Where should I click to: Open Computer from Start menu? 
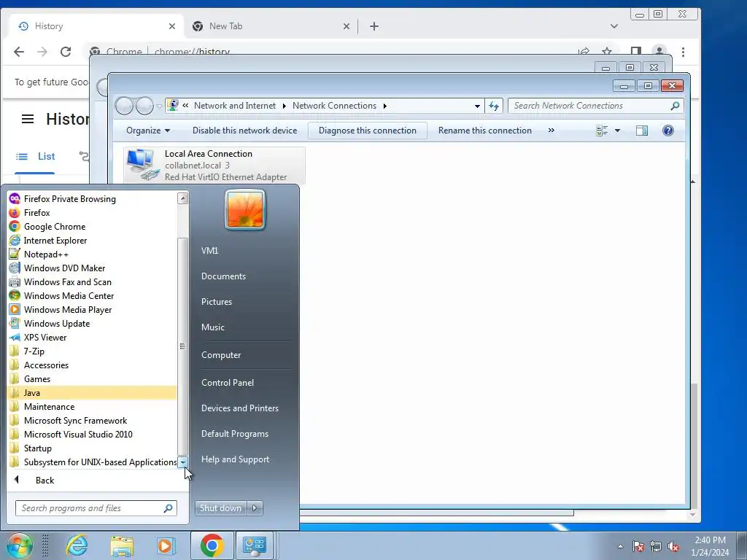point(221,355)
